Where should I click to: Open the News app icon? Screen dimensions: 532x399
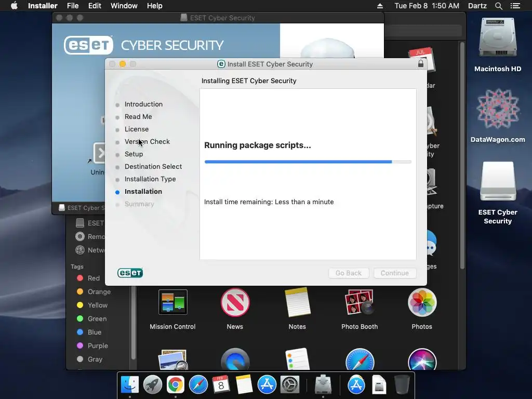[235, 302]
